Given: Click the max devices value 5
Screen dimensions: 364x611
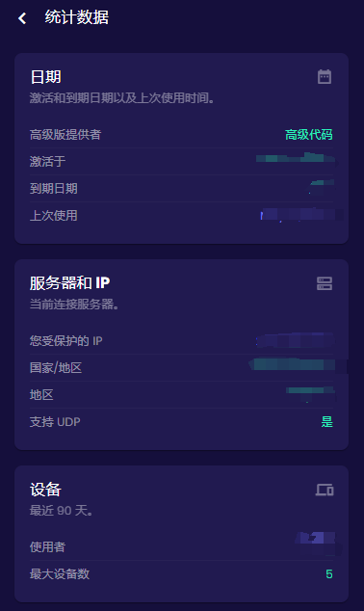Looking at the screenshot, I should pos(329,574).
